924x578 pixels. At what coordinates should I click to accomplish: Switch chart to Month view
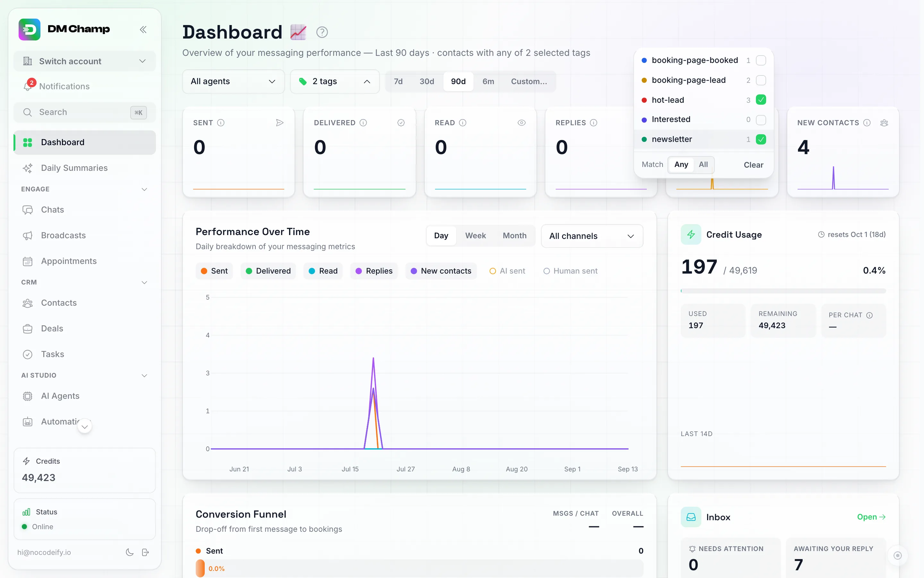(514, 235)
